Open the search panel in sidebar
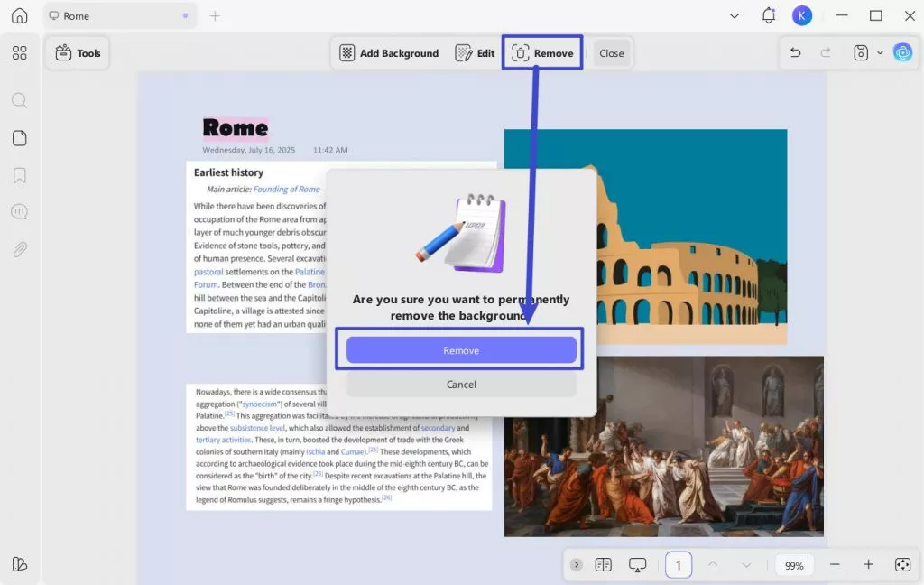The image size is (924, 585). click(x=20, y=100)
